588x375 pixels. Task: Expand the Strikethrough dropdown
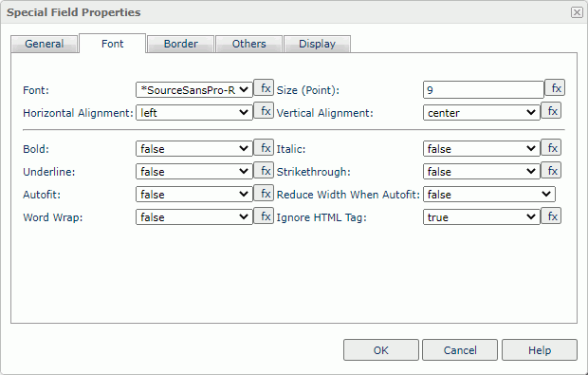[481, 172]
